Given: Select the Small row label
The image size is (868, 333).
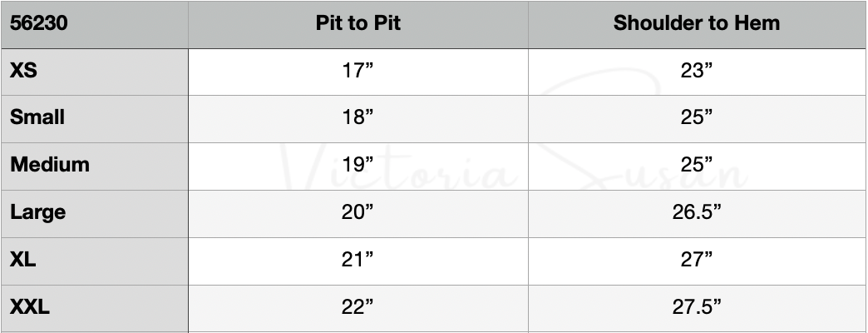Looking at the screenshot, I should pos(37,117).
